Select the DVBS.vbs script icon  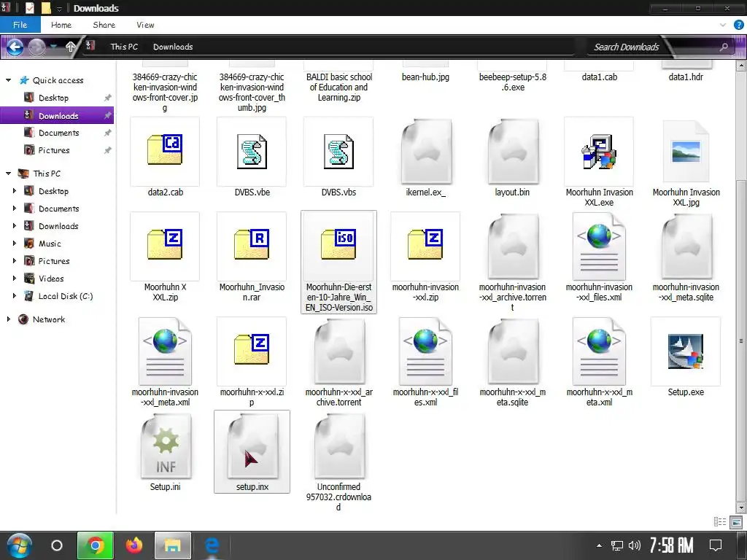coord(338,152)
